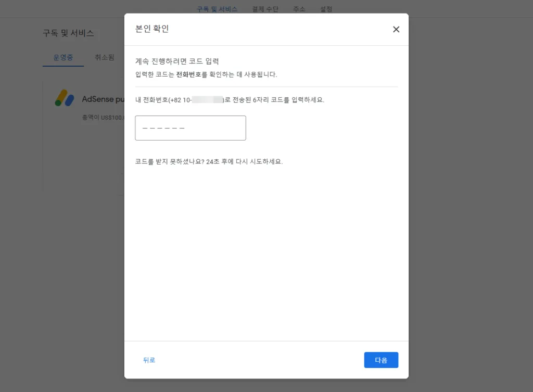Click the AdSense subscription title text
Viewport: 533px width, 392px height.
coord(103,99)
